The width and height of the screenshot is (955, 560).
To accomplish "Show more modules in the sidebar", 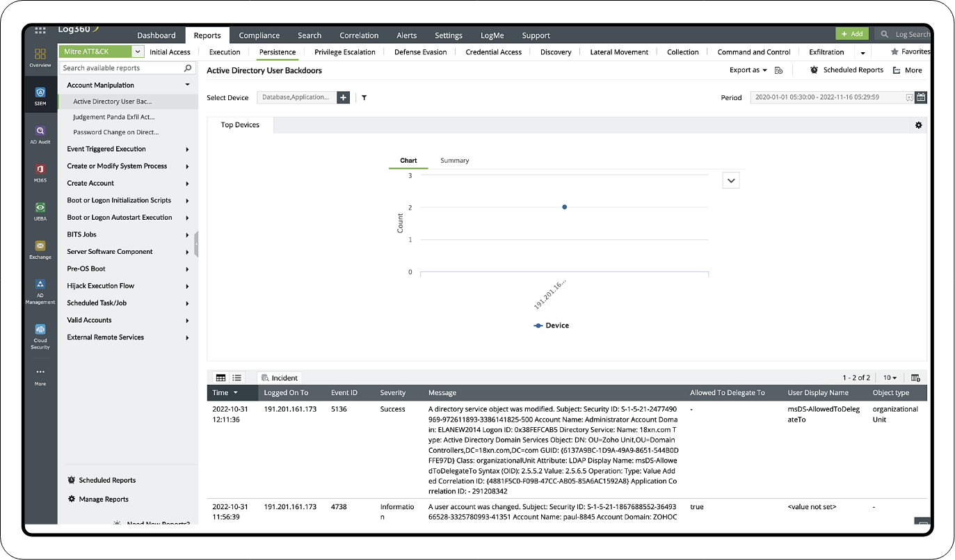I will pyautogui.click(x=40, y=376).
